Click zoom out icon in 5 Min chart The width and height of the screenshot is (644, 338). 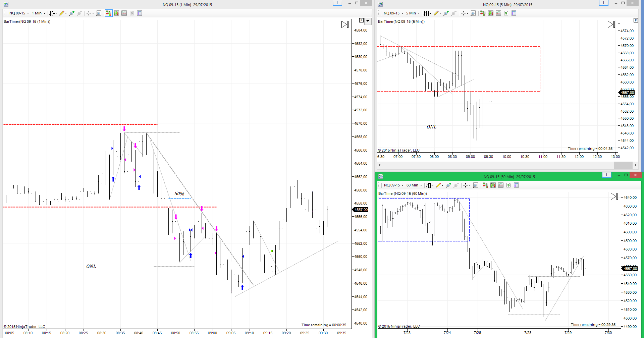pyautogui.click(x=454, y=13)
